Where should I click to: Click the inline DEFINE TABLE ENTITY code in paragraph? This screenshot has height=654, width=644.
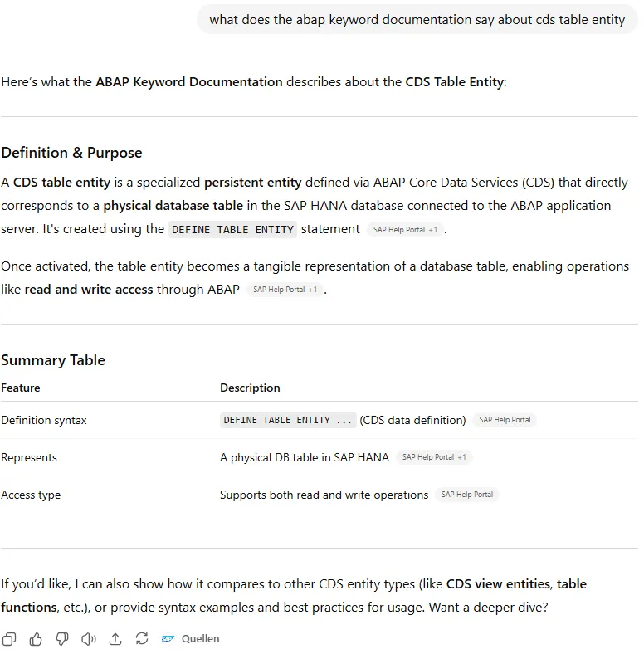click(x=232, y=230)
